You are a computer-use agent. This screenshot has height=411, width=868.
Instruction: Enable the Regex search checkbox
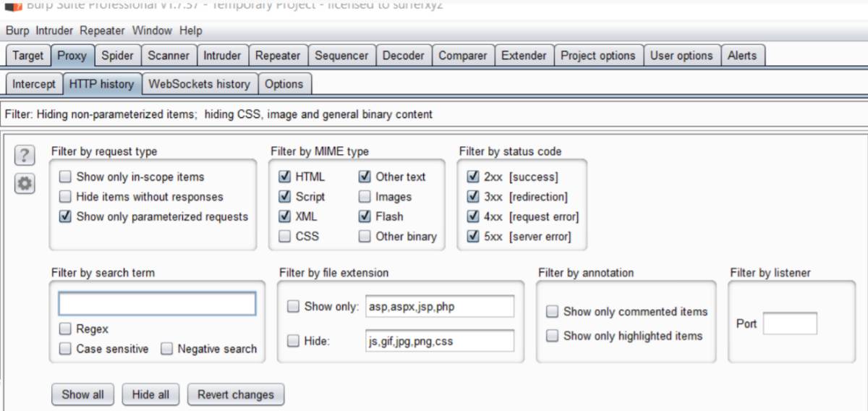(x=66, y=329)
